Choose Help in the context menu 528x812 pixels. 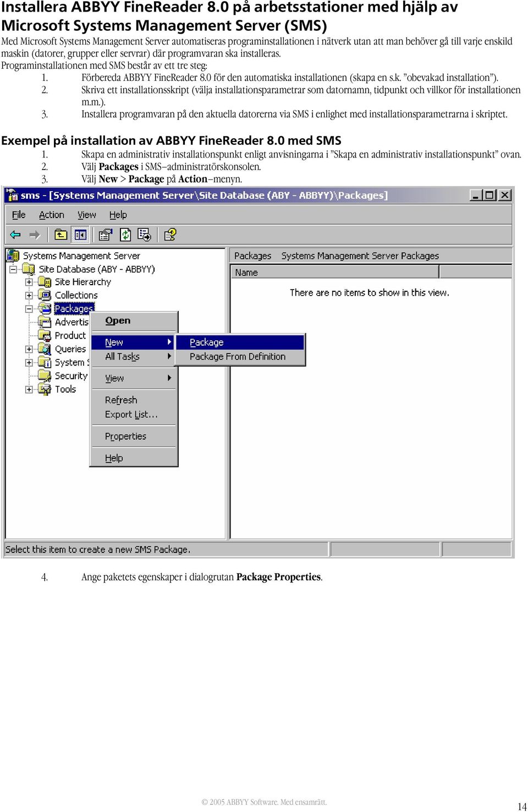coord(134,458)
